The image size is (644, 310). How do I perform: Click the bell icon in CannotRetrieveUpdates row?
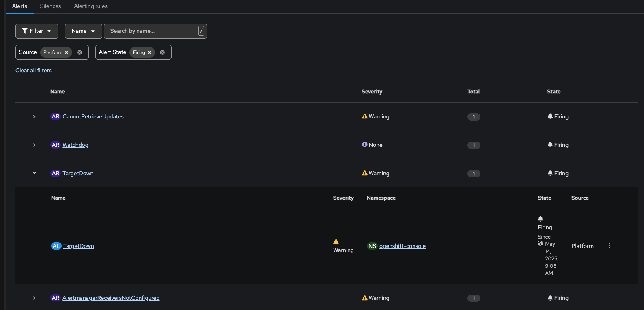click(550, 116)
